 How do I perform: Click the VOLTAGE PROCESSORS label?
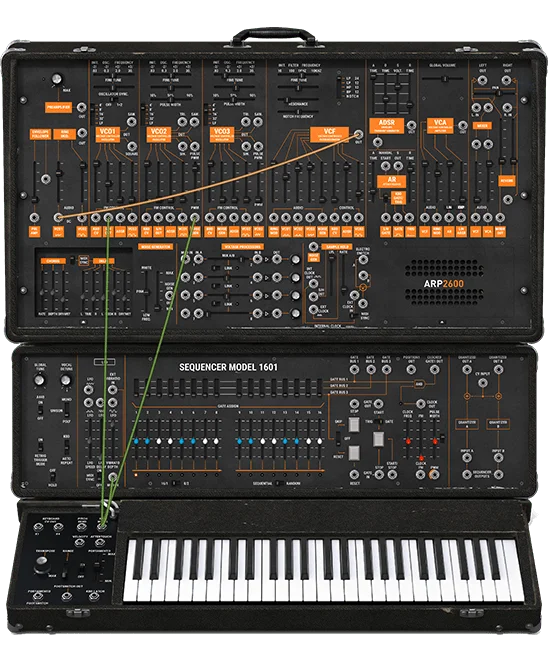click(x=242, y=247)
